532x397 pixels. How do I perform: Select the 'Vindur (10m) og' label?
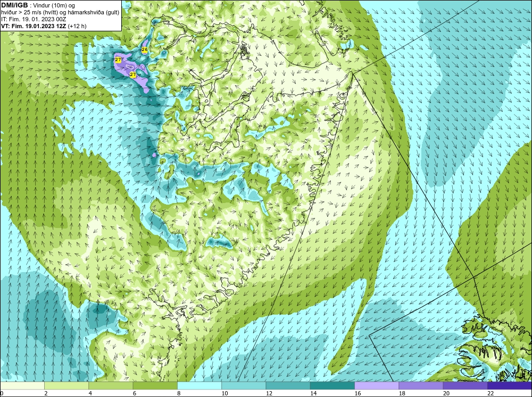point(54,5)
